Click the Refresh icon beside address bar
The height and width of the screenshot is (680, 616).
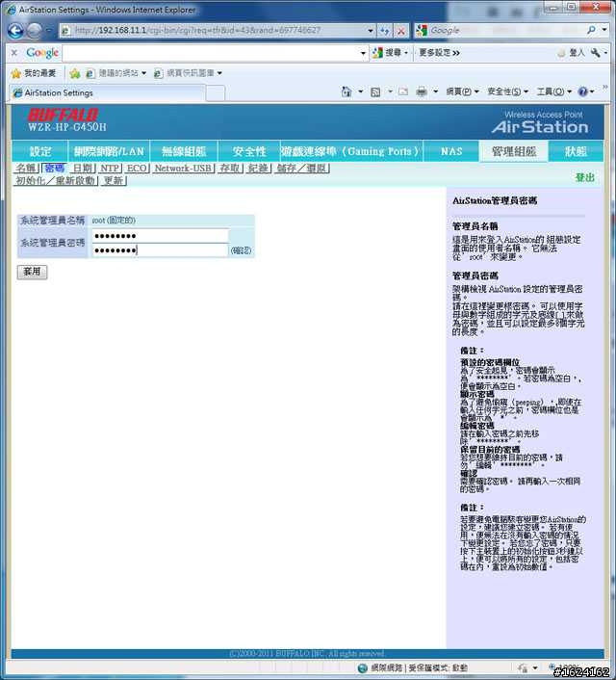(385, 31)
